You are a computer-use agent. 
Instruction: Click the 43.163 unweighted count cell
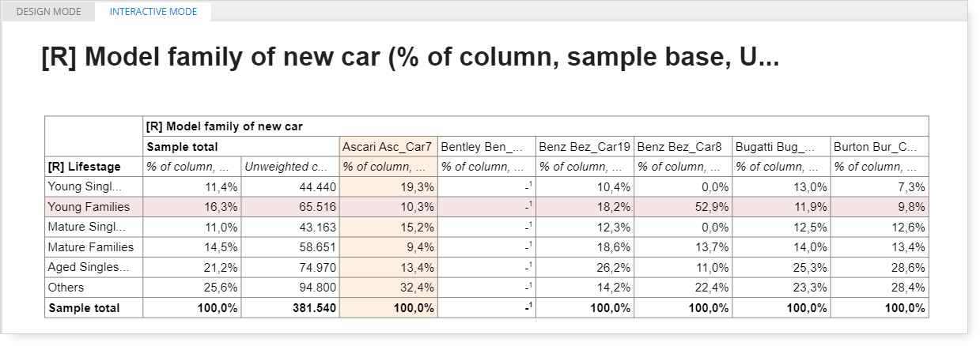[290, 228]
